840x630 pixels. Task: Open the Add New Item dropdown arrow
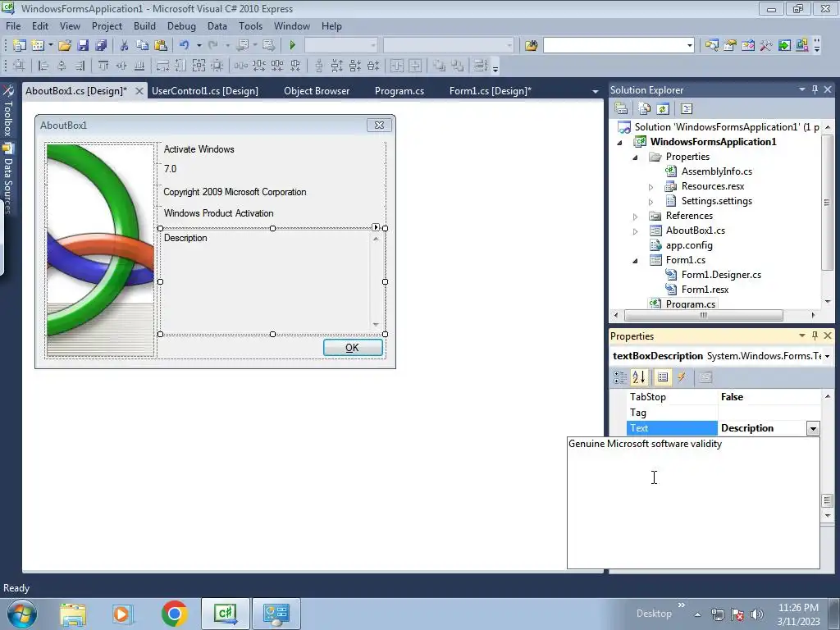50,46
